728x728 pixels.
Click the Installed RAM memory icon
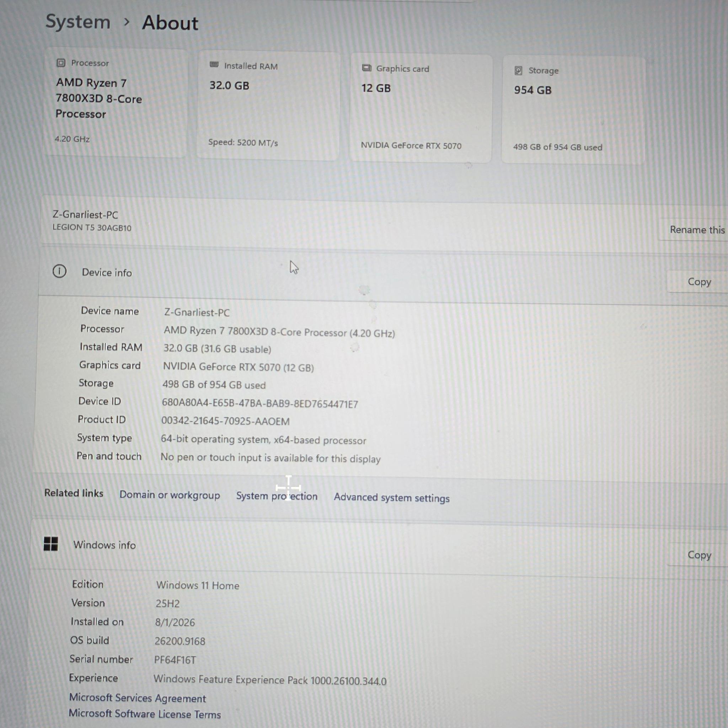click(214, 65)
